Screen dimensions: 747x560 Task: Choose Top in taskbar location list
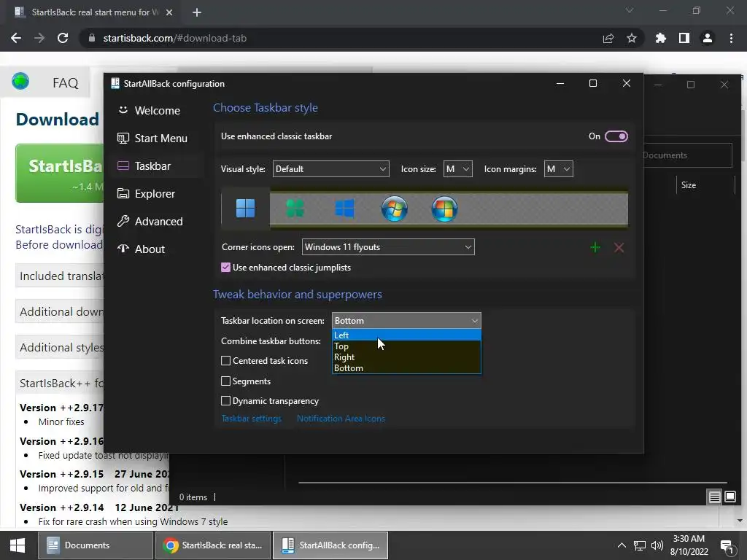(x=406, y=346)
